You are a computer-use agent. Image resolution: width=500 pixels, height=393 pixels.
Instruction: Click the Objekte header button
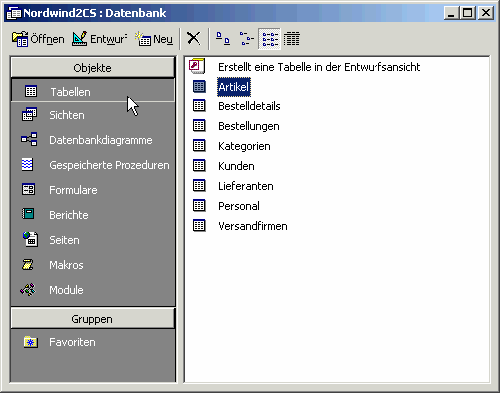pos(93,68)
